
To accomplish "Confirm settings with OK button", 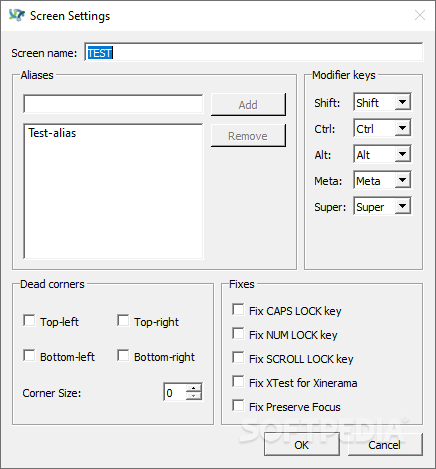I will [x=302, y=444].
